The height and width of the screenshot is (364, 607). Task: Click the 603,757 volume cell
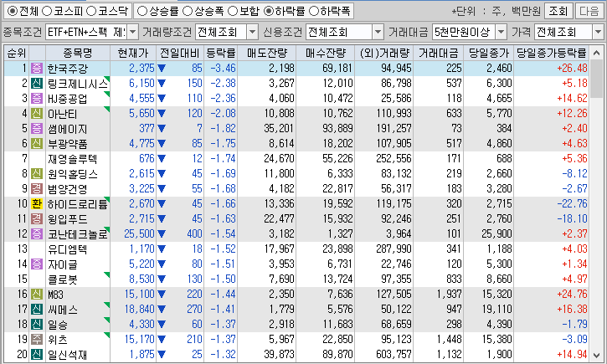[394, 355]
